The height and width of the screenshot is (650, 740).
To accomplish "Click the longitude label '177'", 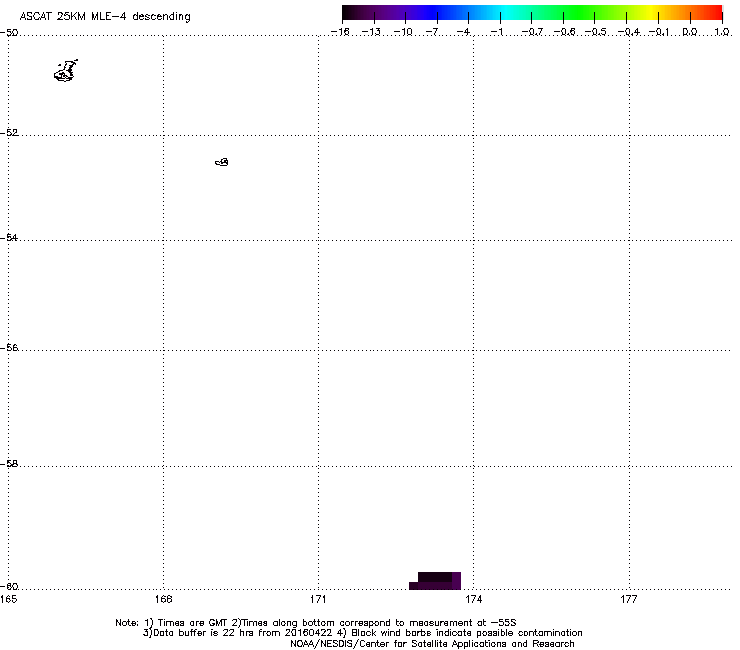I will click(x=629, y=599).
